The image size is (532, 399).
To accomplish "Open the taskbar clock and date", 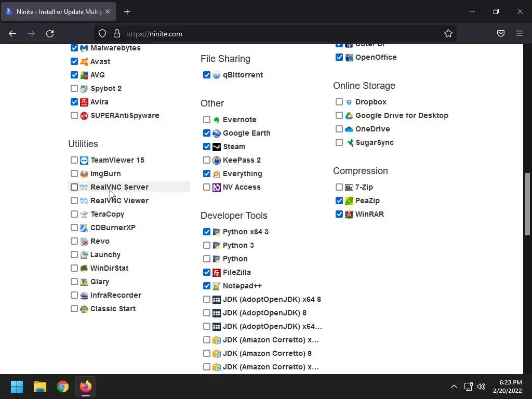I will tap(508, 387).
